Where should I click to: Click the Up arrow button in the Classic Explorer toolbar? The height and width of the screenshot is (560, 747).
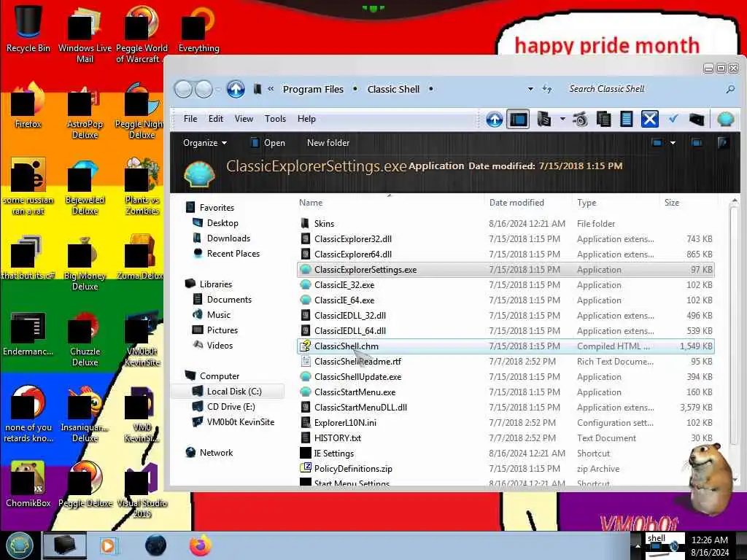pos(494,119)
